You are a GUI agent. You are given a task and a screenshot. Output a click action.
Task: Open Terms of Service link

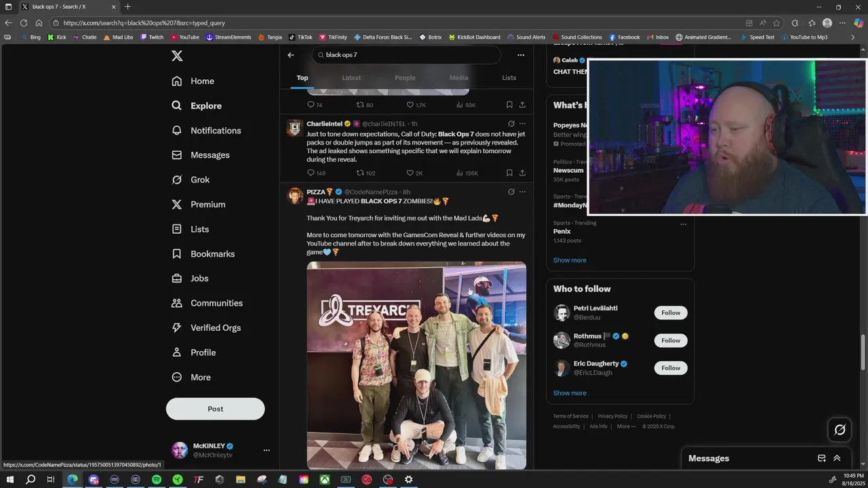pyautogui.click(x=570, y=416)
